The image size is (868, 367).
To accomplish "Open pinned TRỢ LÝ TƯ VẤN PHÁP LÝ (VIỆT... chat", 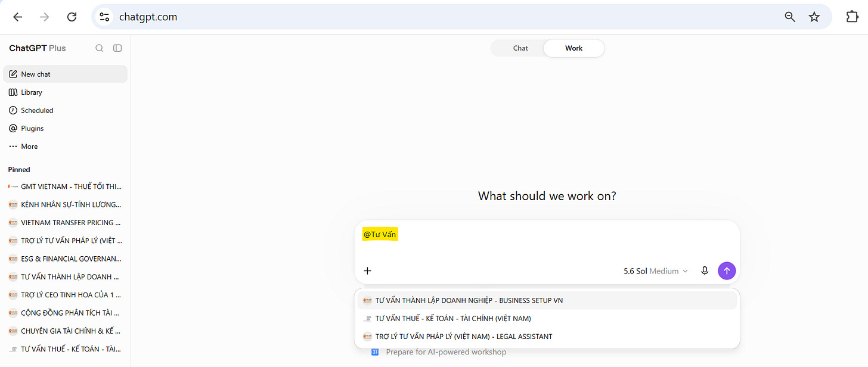I will [x=66, y=241].
